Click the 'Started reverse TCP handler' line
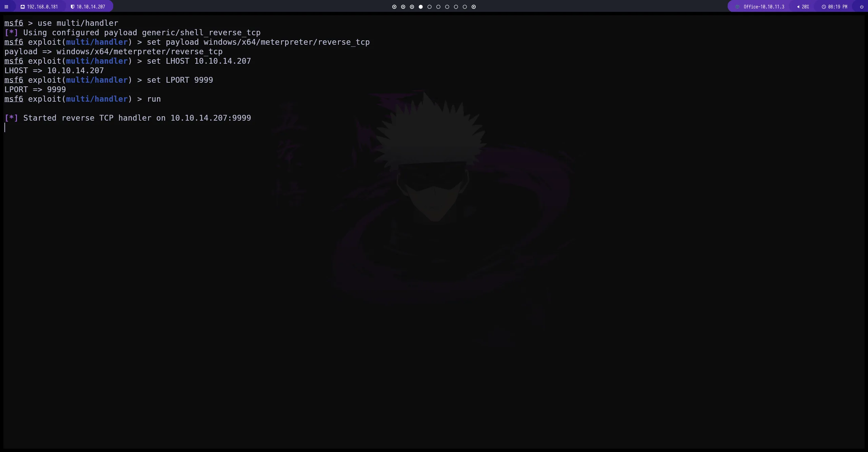 coord(137,118)
